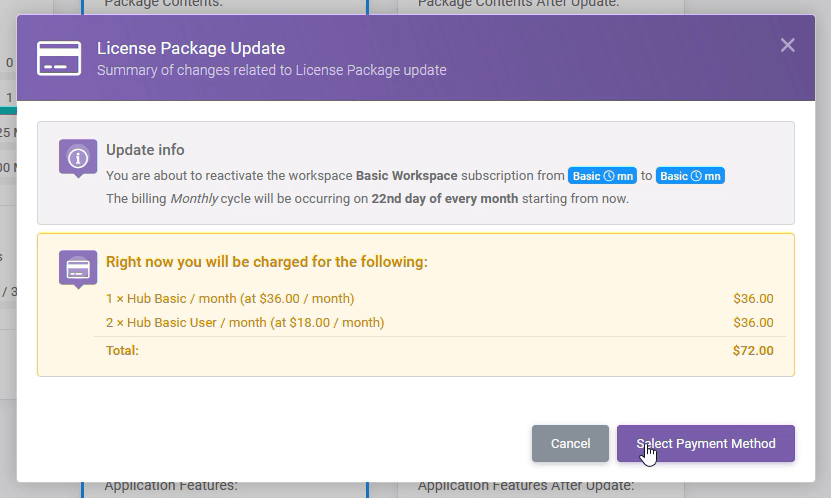
Task: Select the 2 × Hub Basic User line item
Action: tap(245, 323)
